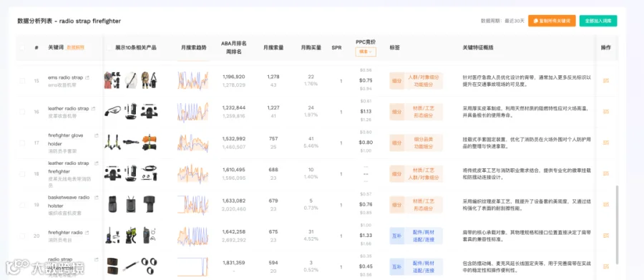The image size is (644, 280).
Task: Tick checkbox for row 19 basketweave radio holster
Action: tap(22, 204)
